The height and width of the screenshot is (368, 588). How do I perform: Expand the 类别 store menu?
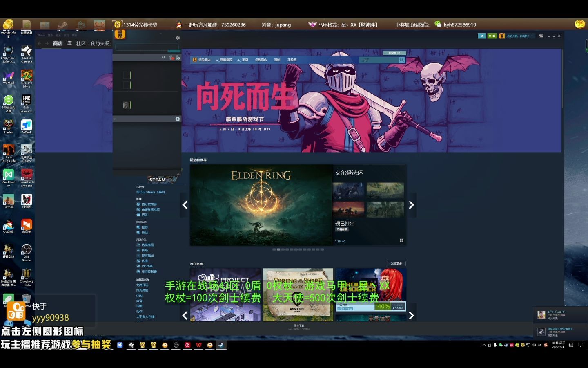click(243, 60)
